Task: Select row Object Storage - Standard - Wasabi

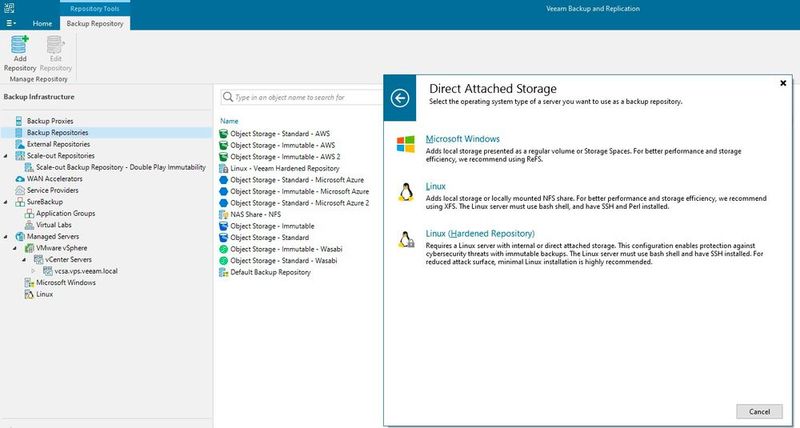Action: 284,261
